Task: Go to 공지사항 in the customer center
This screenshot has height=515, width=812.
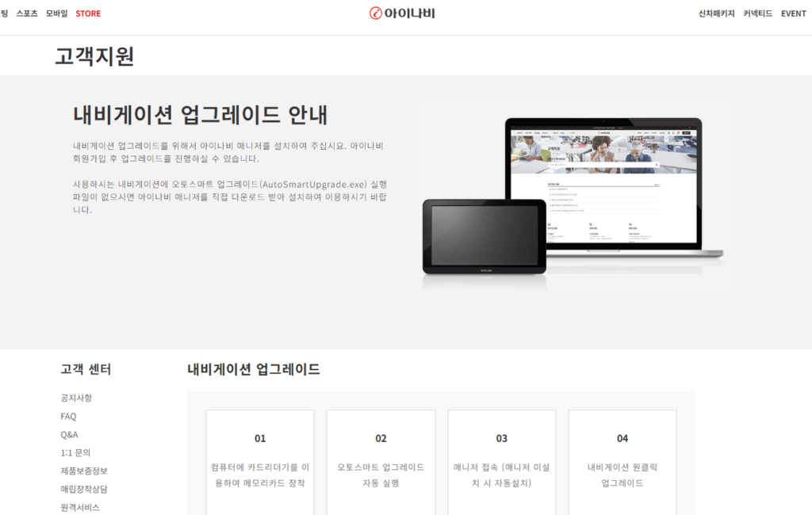Action: click(x=76, y=398)
